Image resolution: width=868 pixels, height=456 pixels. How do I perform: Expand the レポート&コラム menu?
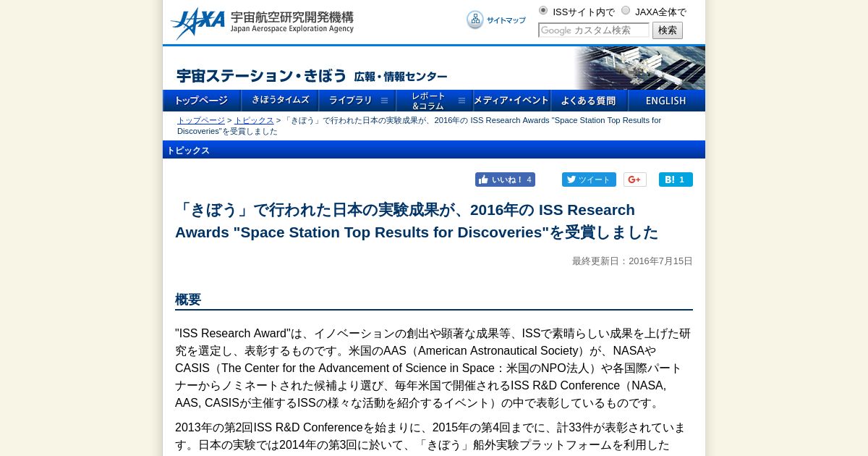click(x=435, y=101)
